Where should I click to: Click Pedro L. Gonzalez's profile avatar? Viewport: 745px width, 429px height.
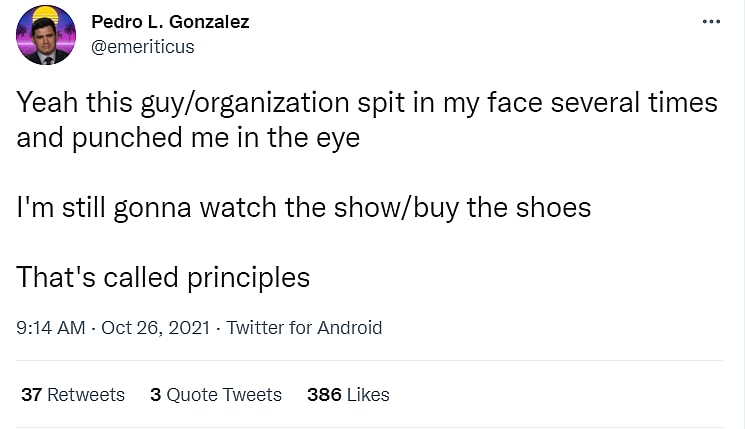(46, 35)
